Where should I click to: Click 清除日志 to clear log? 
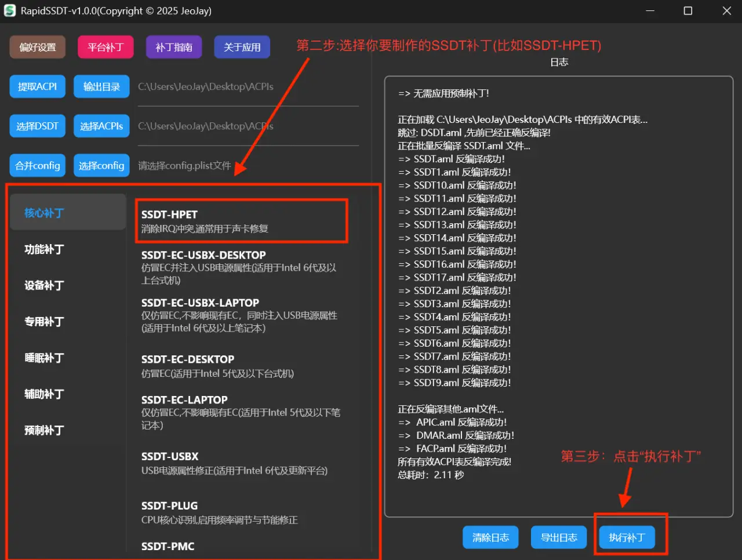tap(490, 537)
